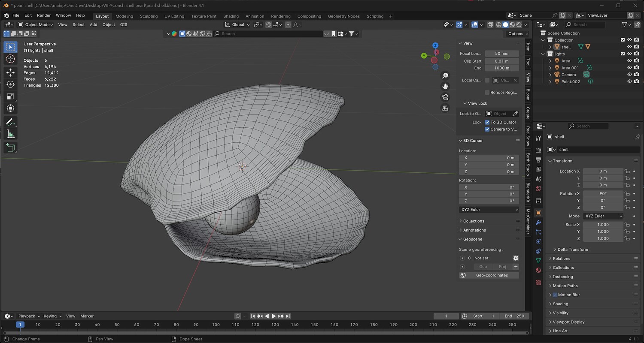Expand the Delta Transform panel
Image resolution: width=644 pixels, height=343 pixels.
click(573, 250)
